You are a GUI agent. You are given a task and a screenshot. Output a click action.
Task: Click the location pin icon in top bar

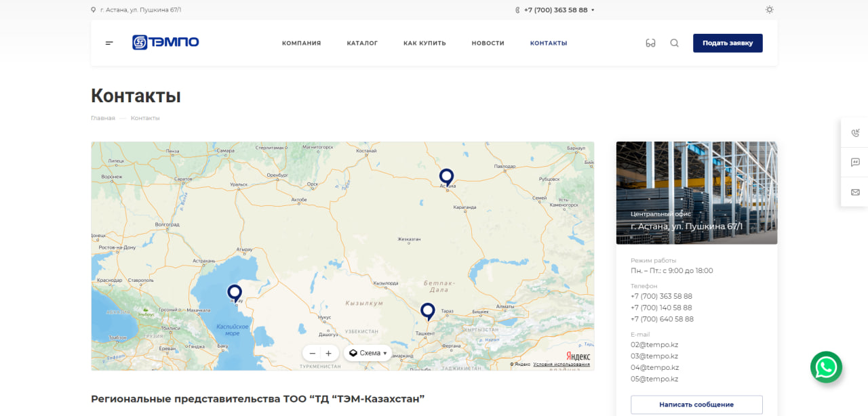point(94,10)
